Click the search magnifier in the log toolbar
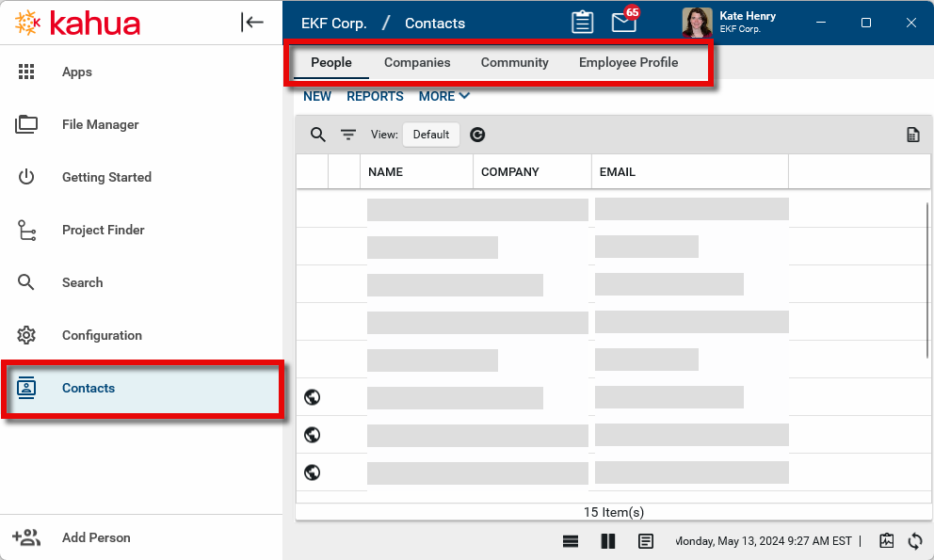Viewport: 934px width, 560px height. click(318, 135)
